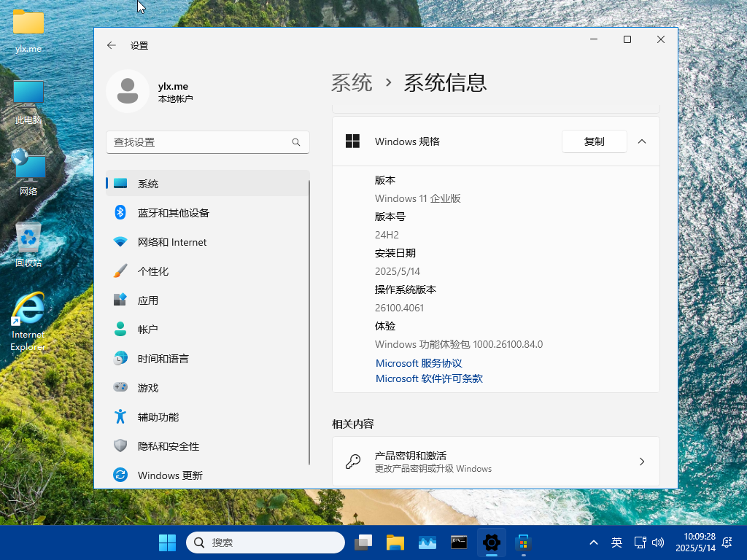Click the Settings gear on taskbar

[x=491, y=542]
